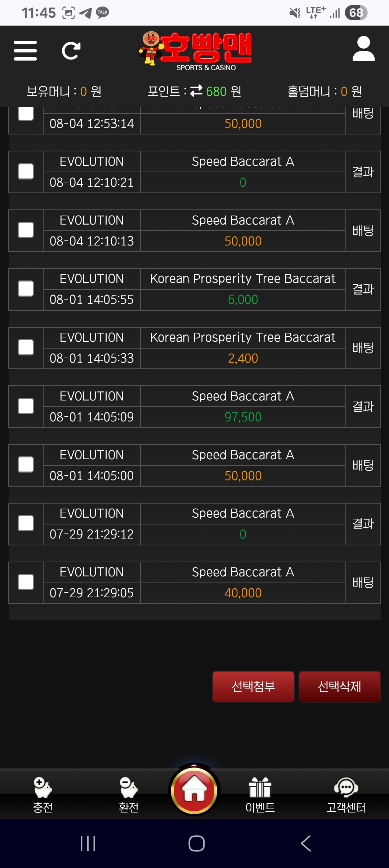The image size is (389, 868).
Task: Open Android recent apps button
Action: point(88,843)
